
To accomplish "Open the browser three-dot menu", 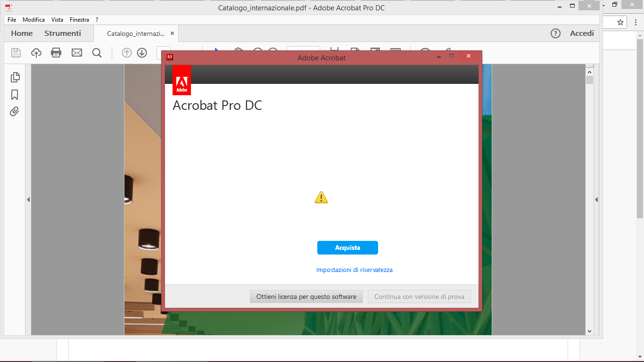I will click(x=636, y=22).
